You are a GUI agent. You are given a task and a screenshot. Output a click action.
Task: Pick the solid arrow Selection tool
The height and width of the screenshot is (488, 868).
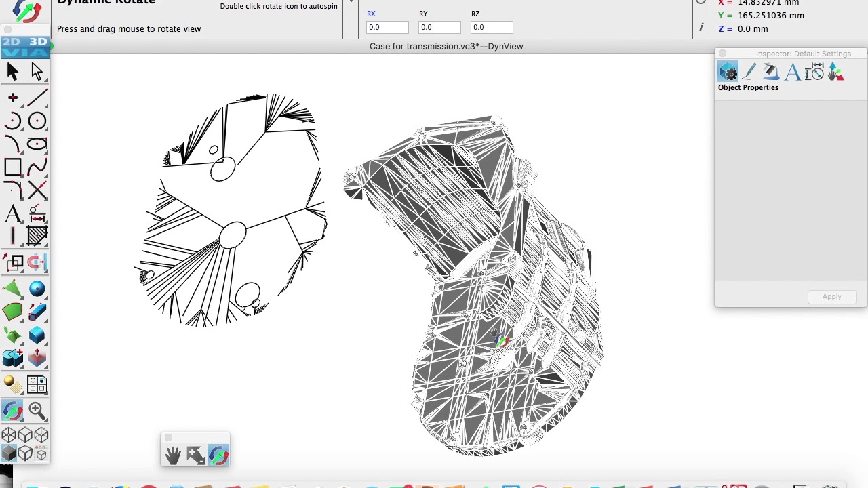click(12, 71)
